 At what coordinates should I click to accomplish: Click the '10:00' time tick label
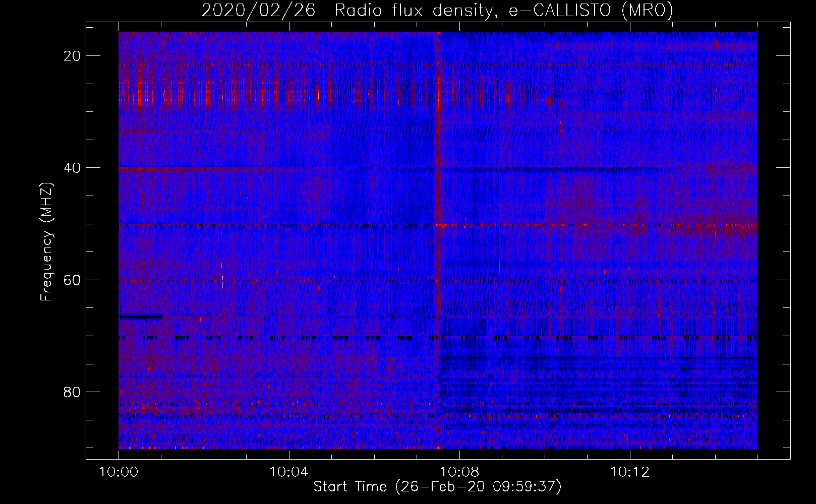(119, 472)
